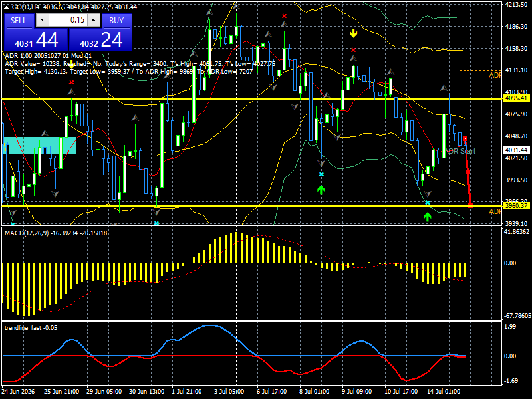
Task: Click the 1.99 trendline scale value
Action: 510,327
